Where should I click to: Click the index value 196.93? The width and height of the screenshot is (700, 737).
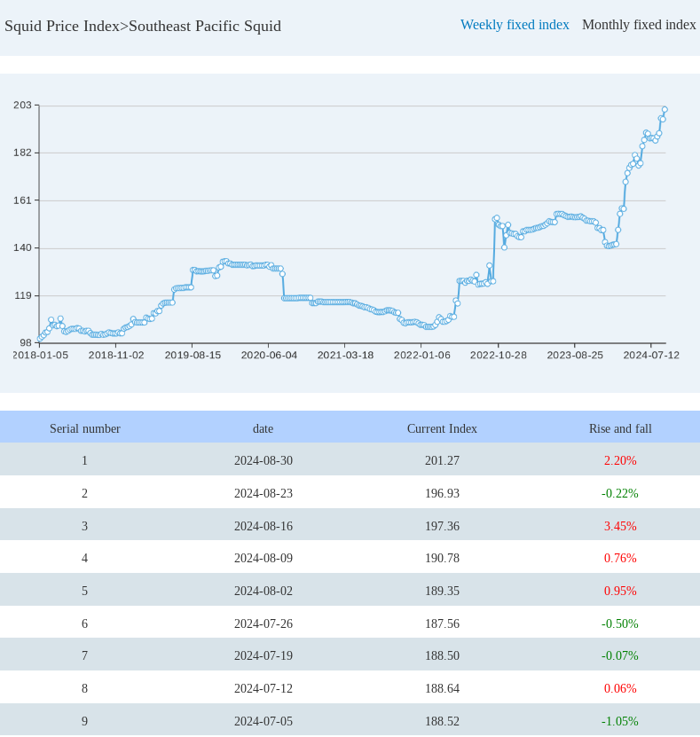pyautogui.click(x=442, y=493)
